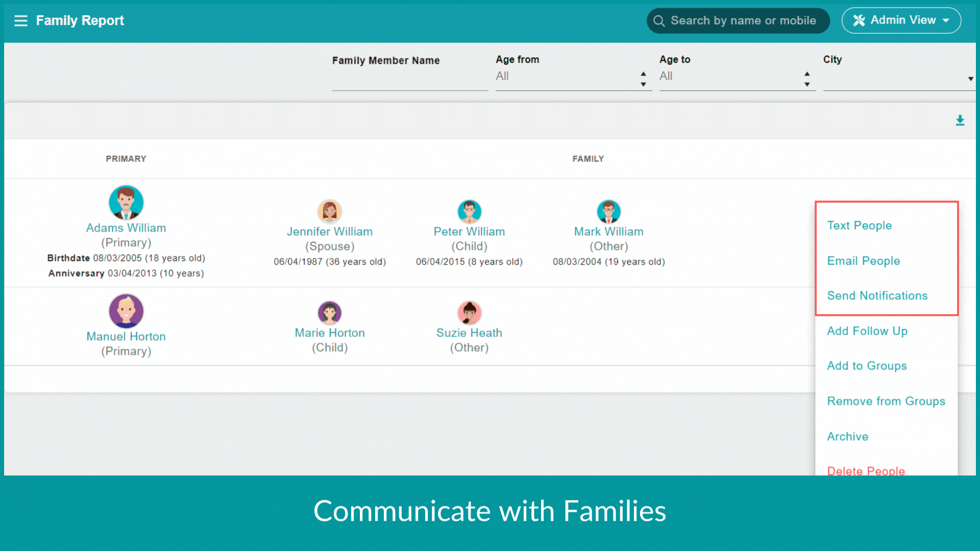Click the FAMILY column header
Image resolution: width=980 pixels, height=551 pixels.
pyautogui.click(x=588, y=159)
